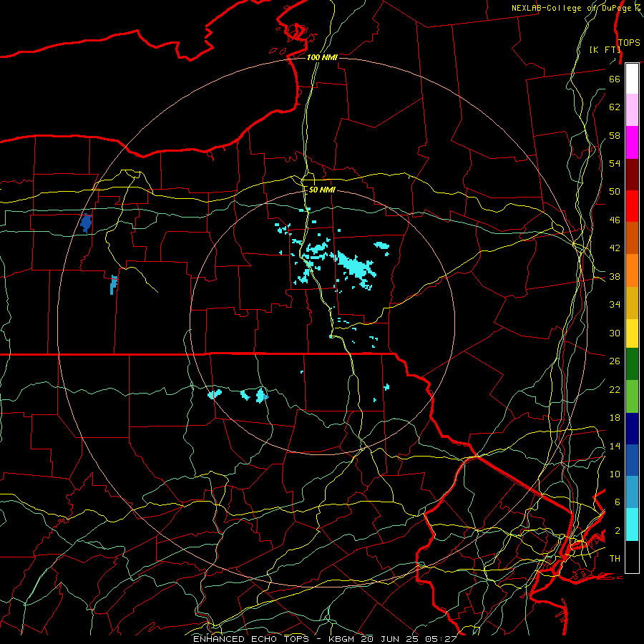Click the "66" legend value
Screen dimensions: 644x644
coord(615,79)
